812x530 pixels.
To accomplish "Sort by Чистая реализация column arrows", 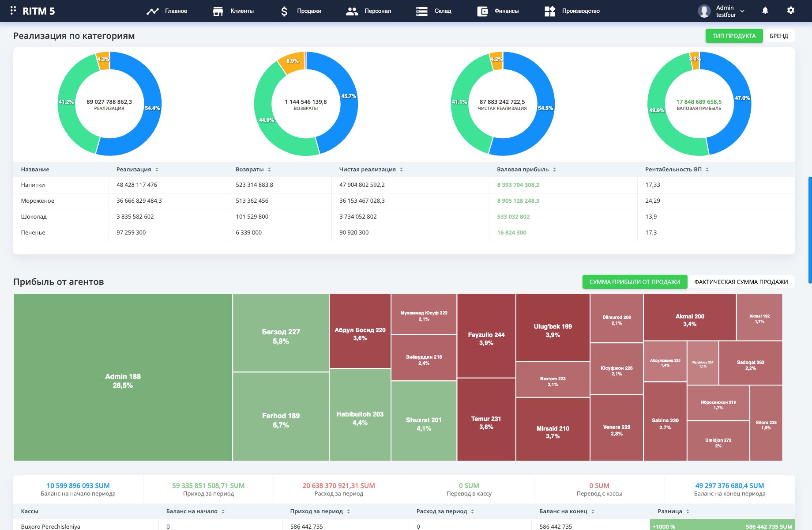I will pyautogui.click(x=401, y=170).
